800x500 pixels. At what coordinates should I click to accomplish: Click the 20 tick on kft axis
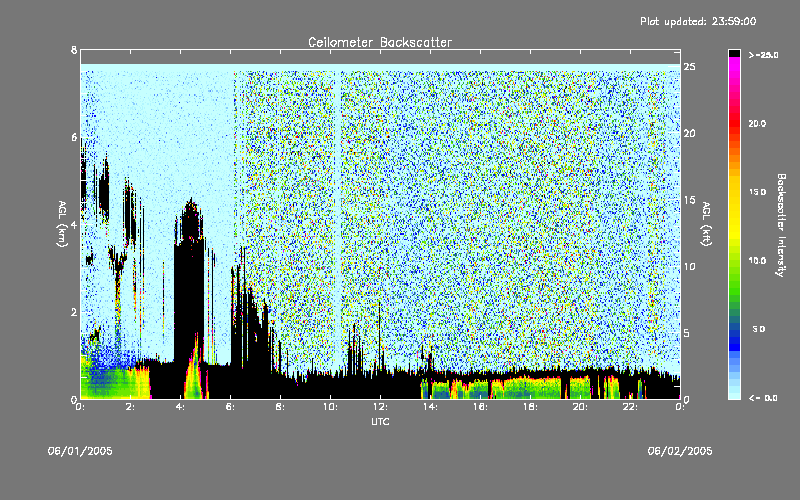[690, 133]
